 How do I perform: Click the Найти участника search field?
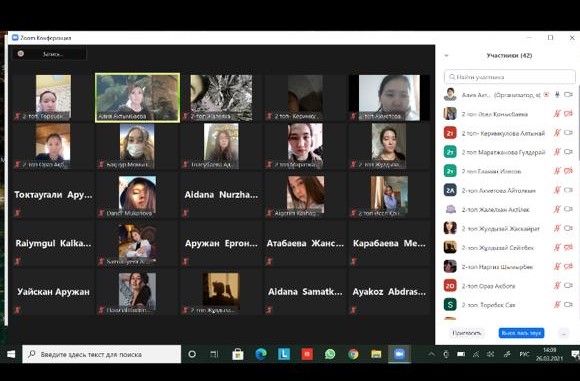[509, 77]
